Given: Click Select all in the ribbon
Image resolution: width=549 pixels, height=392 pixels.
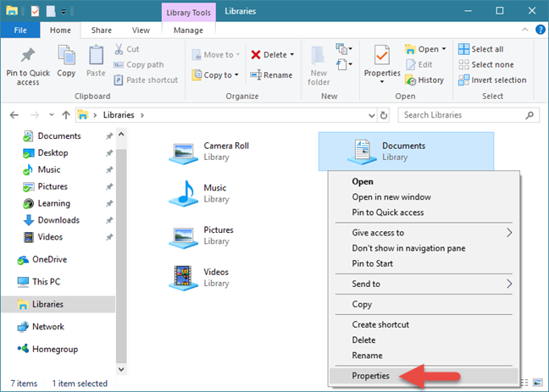Looking at the screenshot, I should [x=480, y=49].
